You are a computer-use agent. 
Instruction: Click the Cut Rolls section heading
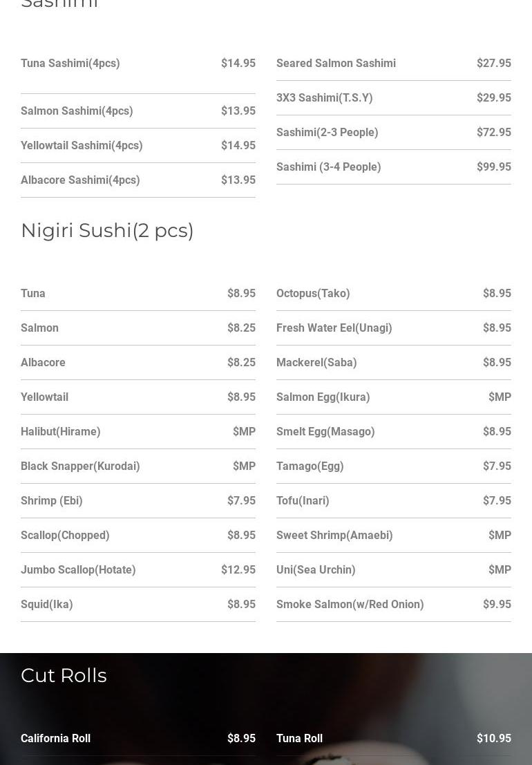coord(64,676)
